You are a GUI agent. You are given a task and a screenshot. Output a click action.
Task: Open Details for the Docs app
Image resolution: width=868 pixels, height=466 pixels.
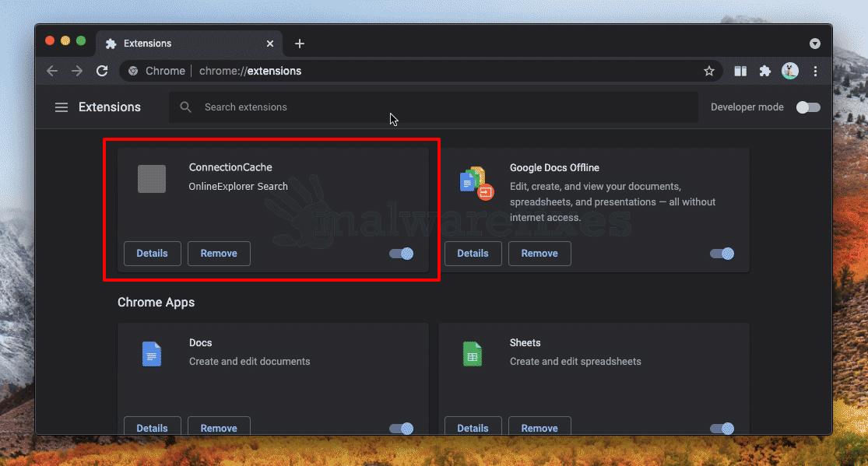coord(153,426)
